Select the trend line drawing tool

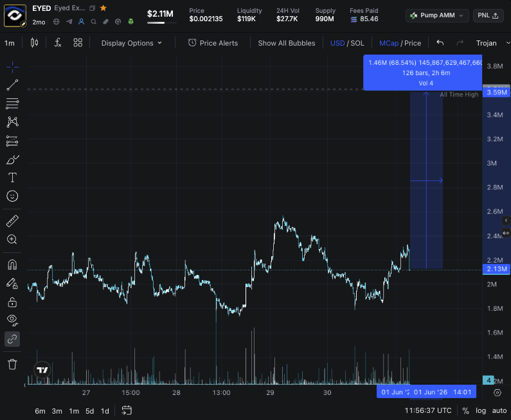(12, 85)
